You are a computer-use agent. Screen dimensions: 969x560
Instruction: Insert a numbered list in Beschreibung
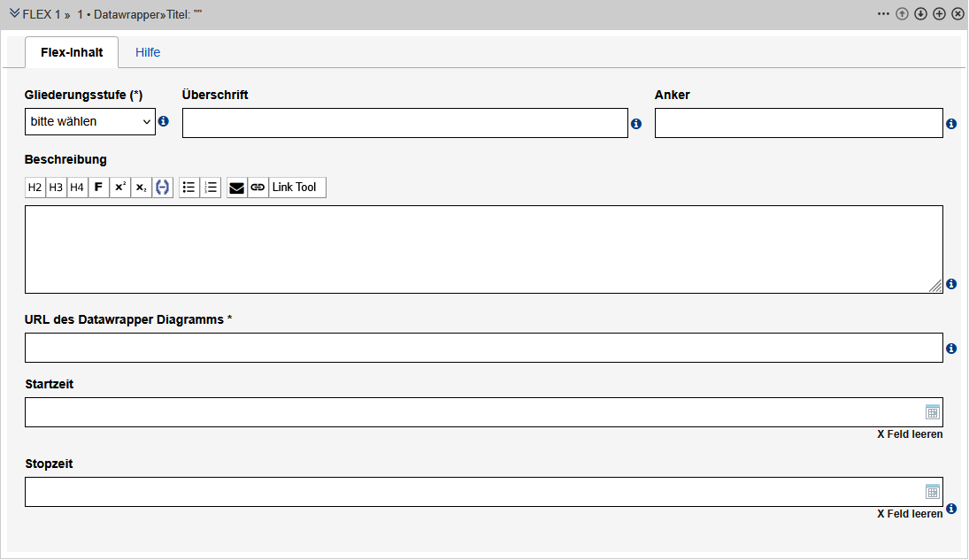[x=211, y=188]
